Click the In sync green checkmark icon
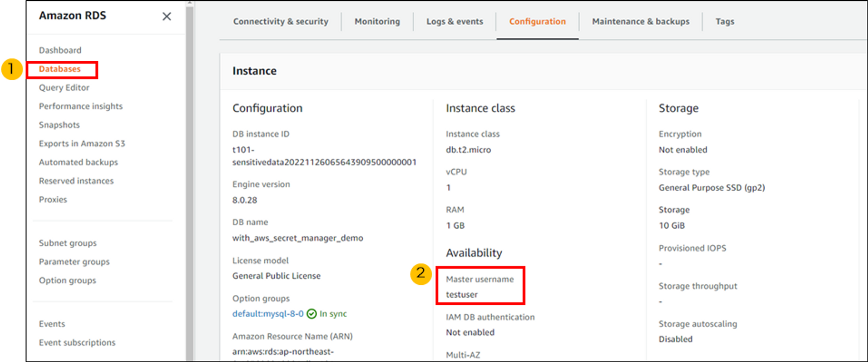 click(x=312, y=314)
